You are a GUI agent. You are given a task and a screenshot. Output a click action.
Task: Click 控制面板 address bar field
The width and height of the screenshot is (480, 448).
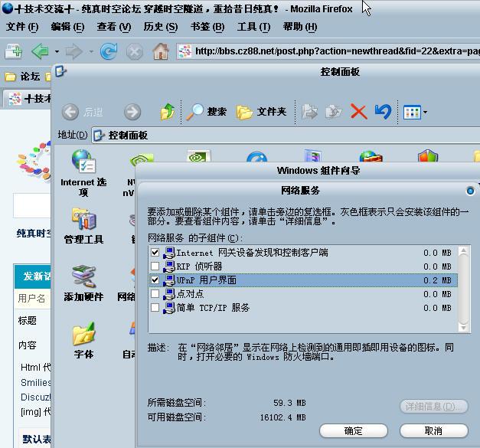point(286,135)
